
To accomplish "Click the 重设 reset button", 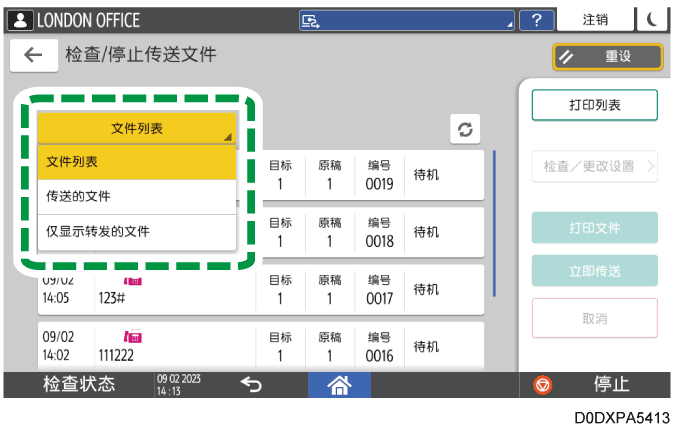I will coord(608,56).
